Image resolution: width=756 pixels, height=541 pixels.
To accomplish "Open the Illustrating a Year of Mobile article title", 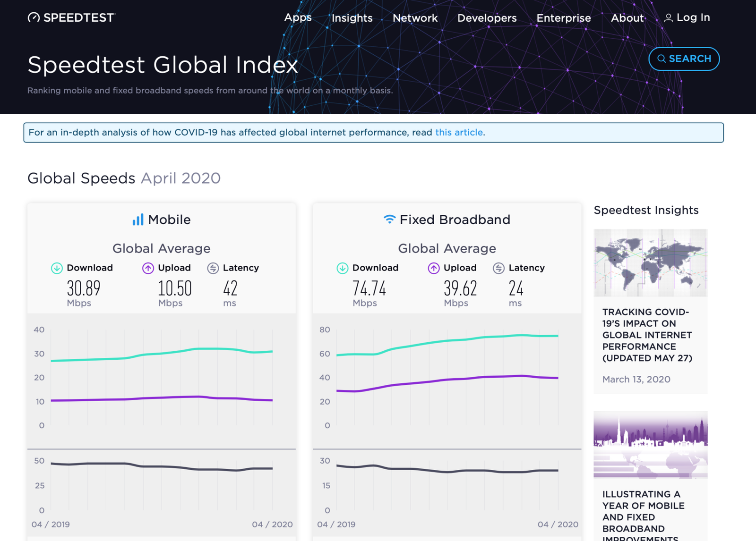I will (x=644, y=516).
